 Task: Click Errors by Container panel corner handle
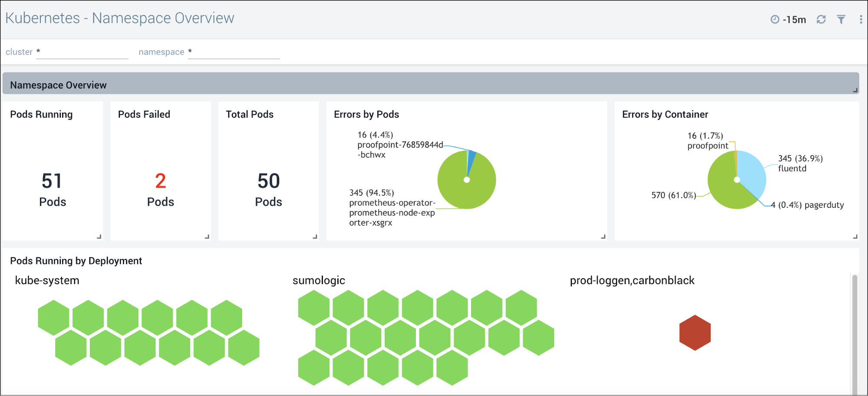855,236
